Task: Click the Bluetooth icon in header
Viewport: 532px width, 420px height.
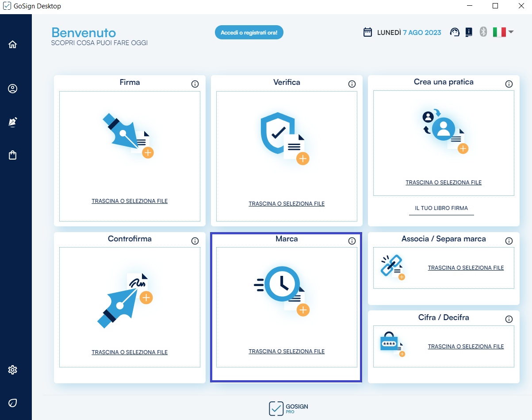Action: tap(483, 32)
